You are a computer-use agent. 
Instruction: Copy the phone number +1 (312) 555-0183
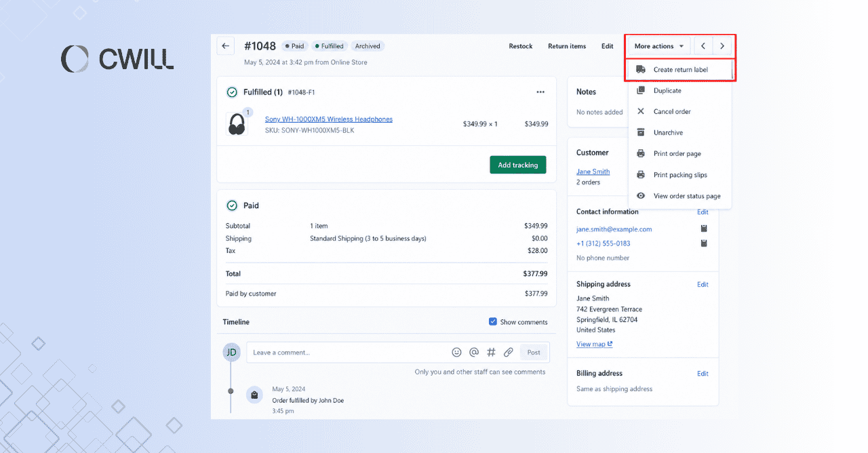click(704, 243)
